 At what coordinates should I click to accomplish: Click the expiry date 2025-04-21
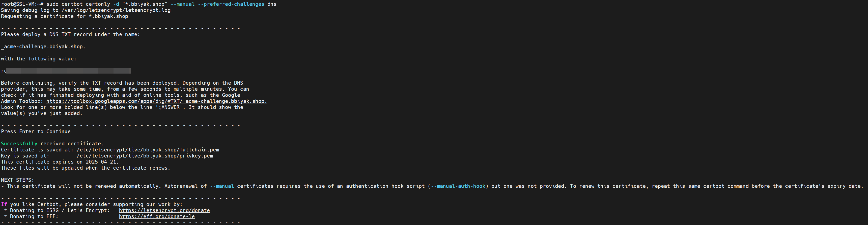coord(101,162)
